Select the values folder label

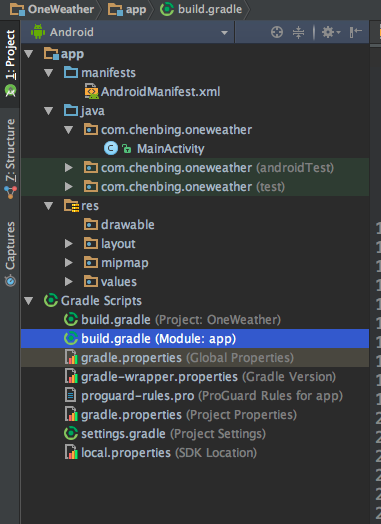(x=119, y=282)
